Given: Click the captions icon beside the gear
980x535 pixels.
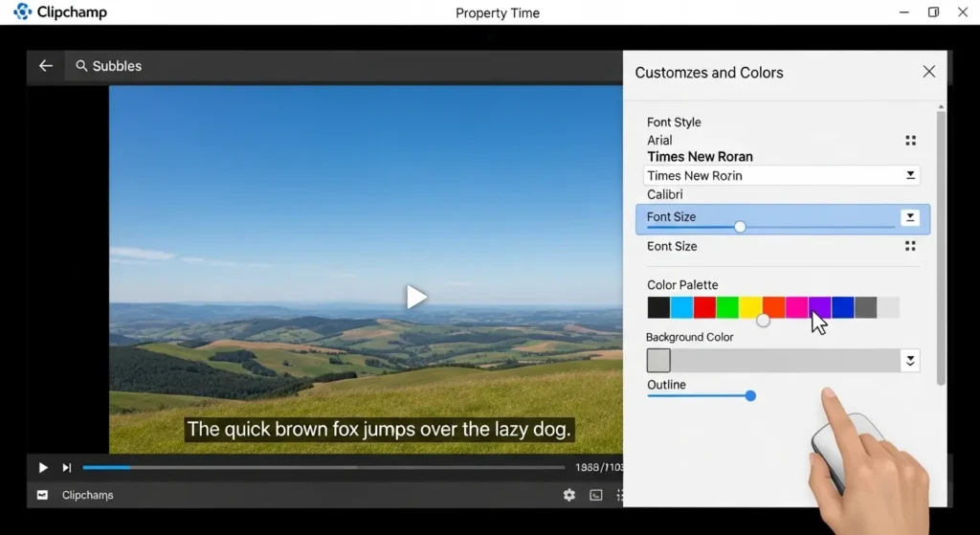Looking at the screenshot, I should tap(596, 495).
